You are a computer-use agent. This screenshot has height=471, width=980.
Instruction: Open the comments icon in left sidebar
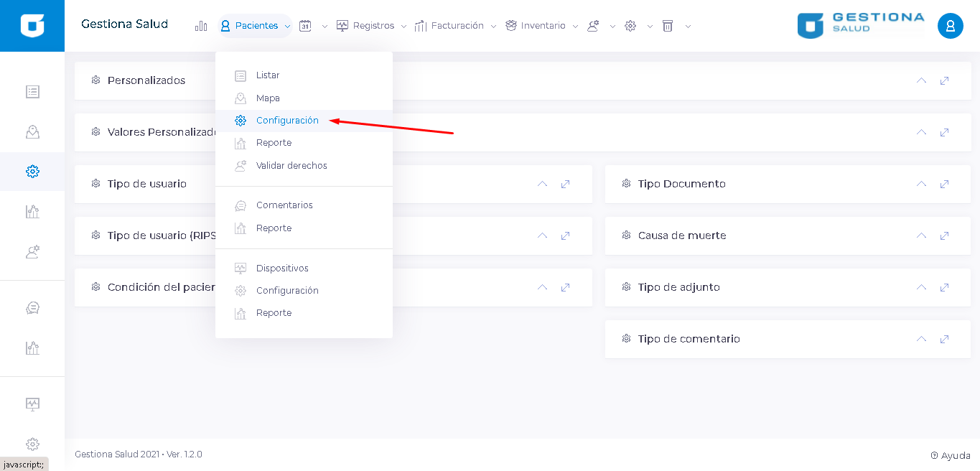click(x=32, y=308)
